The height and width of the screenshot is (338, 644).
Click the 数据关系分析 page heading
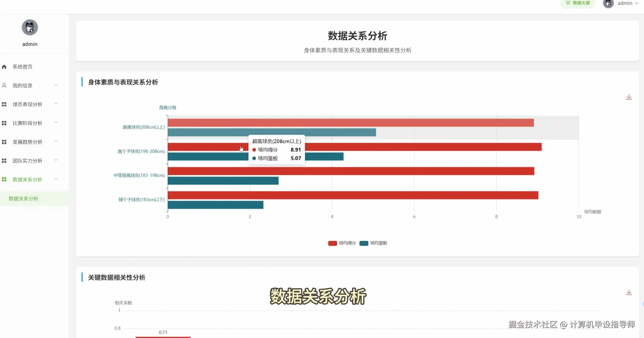pos(357,36)
